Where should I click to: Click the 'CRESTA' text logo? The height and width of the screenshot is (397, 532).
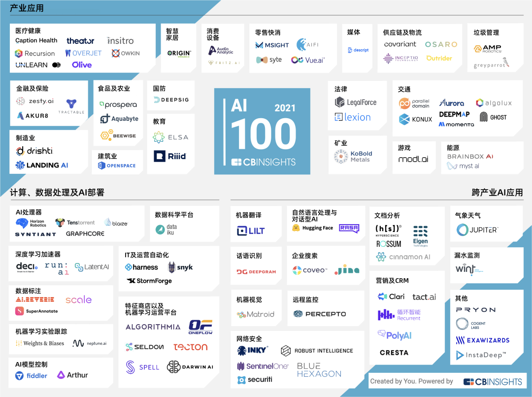pyautogui.click(x=394, y=353)
